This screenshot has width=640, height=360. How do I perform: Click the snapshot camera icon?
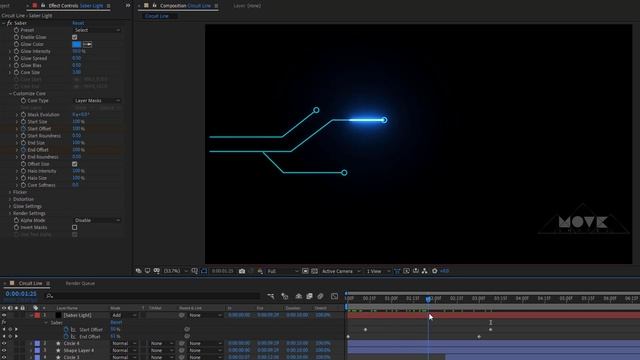click(242, 271)
